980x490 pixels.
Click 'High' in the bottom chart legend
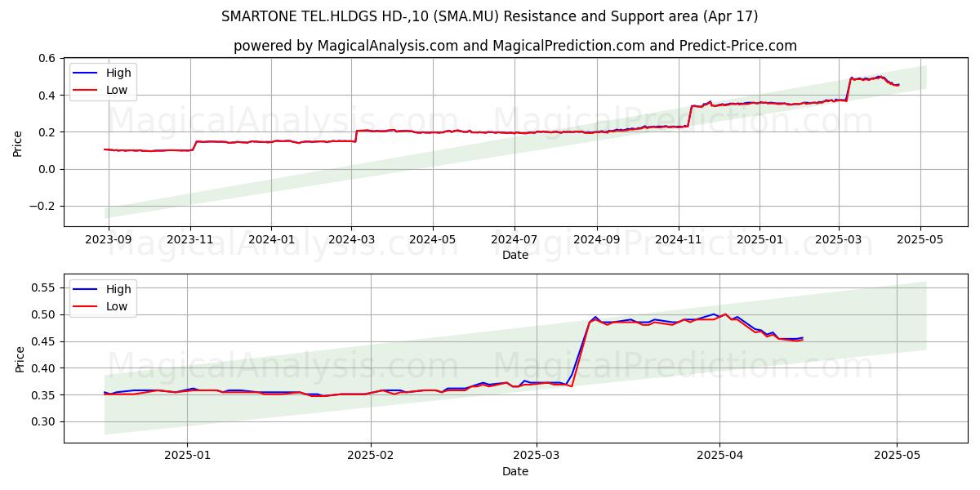[118, 289]
